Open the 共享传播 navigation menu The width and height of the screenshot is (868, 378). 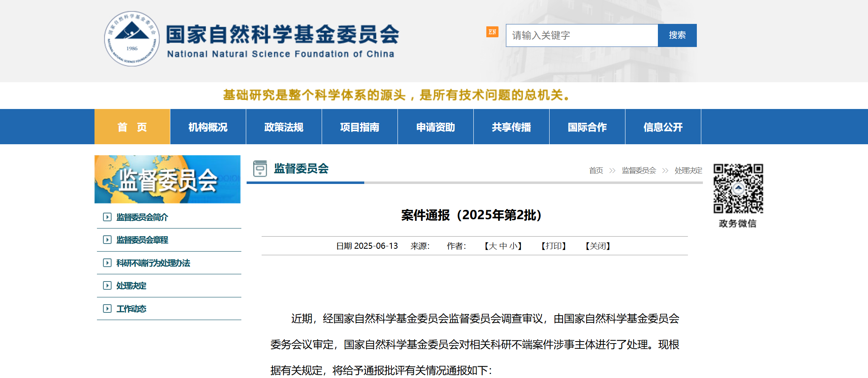(x=511, y=127)
